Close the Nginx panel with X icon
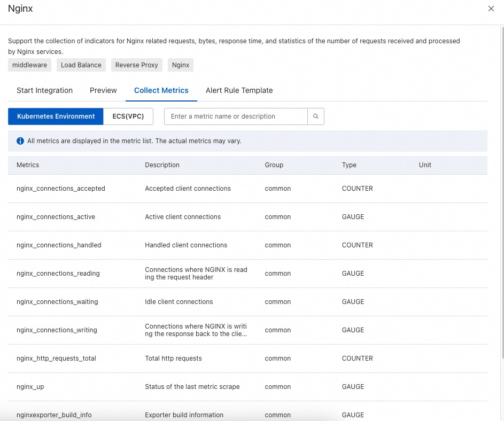This screenshot has width=504, height=421. click(491, 9)
